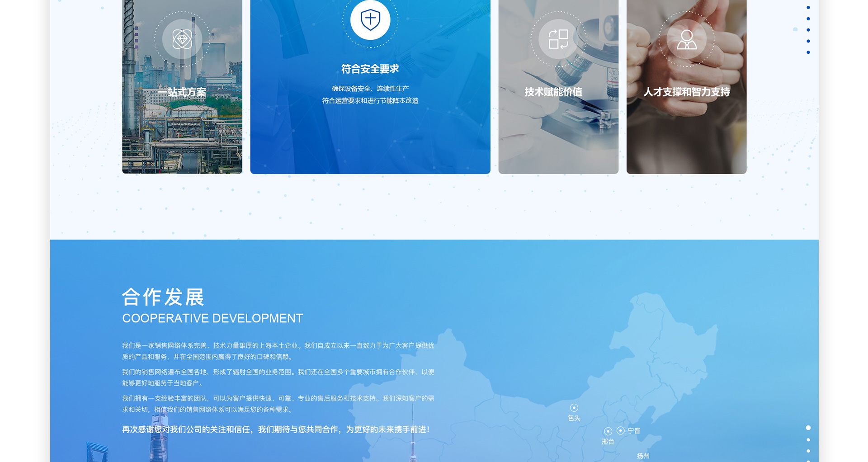868x462 pixels.
Task: Select the 包头 location marker on map
Action: tap(574, 408)
